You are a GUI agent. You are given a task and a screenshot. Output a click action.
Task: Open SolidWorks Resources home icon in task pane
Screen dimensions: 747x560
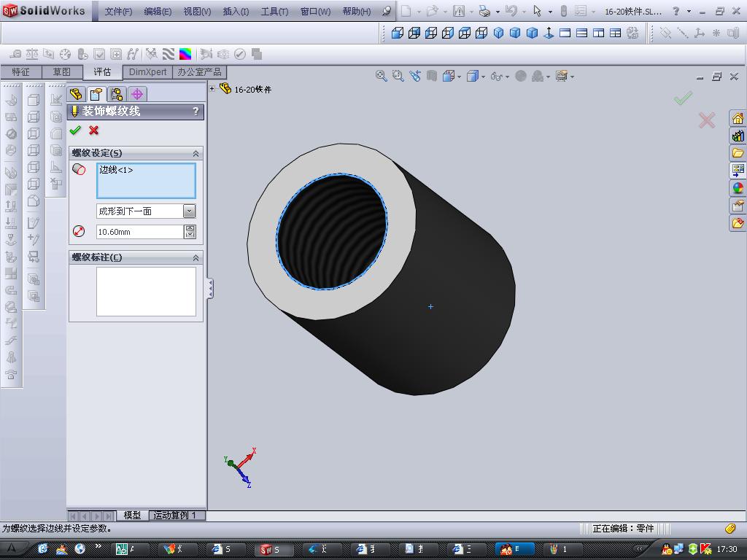[738, 119]
